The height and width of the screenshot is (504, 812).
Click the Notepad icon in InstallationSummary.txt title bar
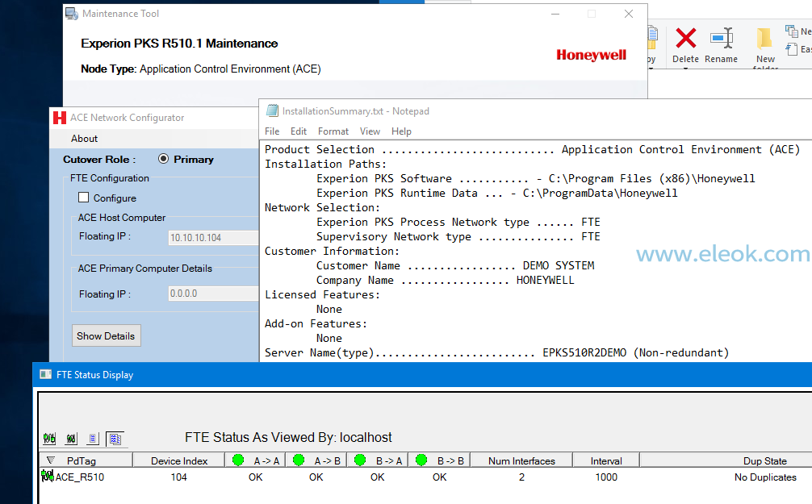click(272, 110)
